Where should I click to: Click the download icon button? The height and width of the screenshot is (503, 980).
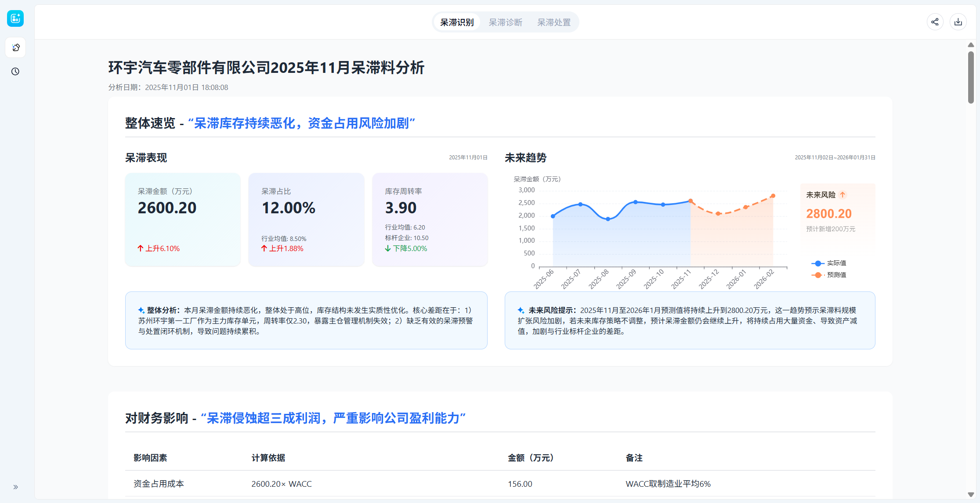(958, 22)
